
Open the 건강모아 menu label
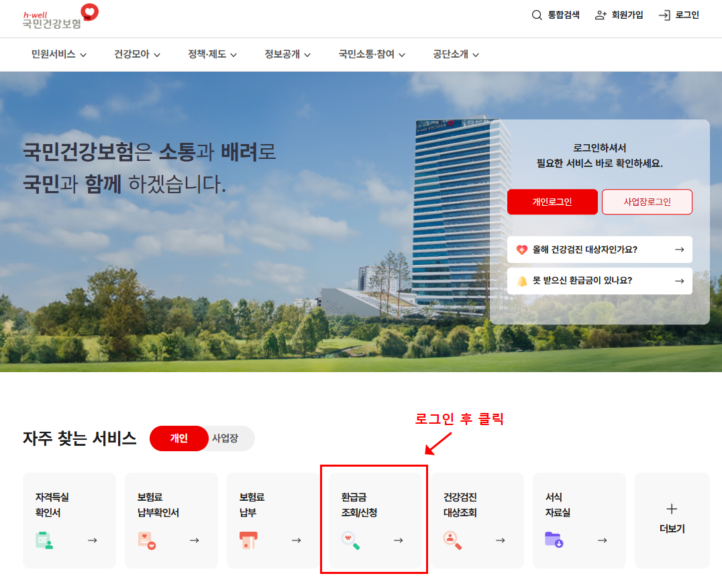pos(132,54)
